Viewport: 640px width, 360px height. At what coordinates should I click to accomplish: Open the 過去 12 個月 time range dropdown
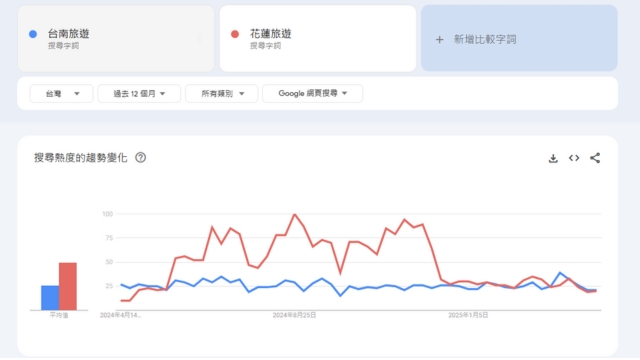(x=139, y=94)
